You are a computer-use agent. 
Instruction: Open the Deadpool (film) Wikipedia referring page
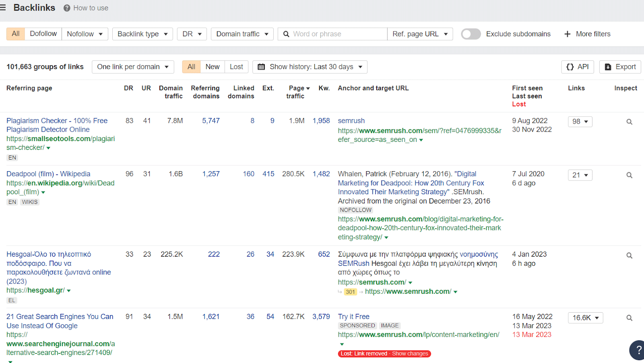(48, 174)
